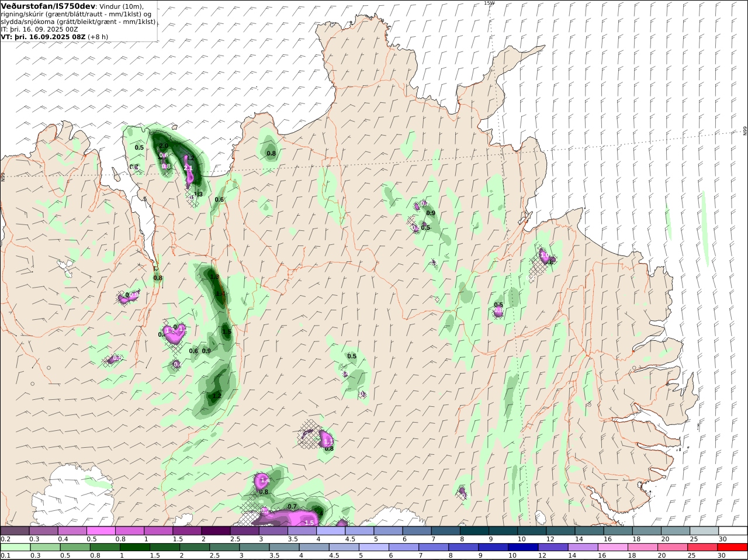Click the 0.8 orchid swatch in snow scale

click(129, 531)
